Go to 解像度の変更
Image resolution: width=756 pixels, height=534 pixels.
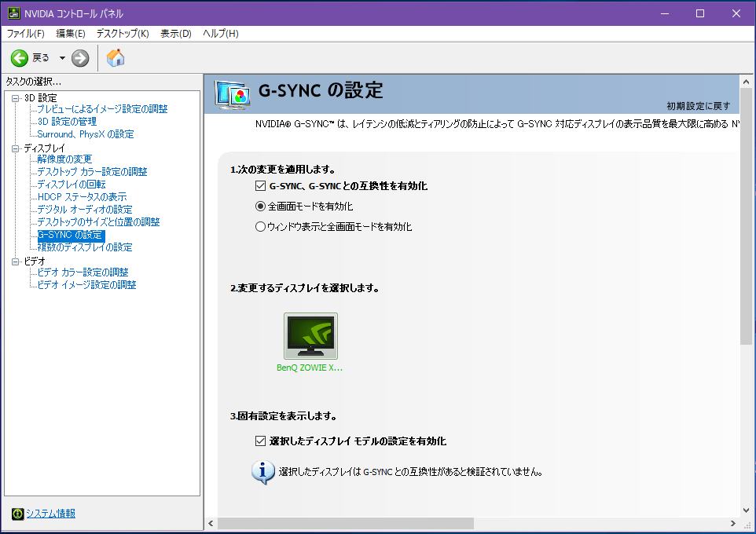tap(64, 159)
